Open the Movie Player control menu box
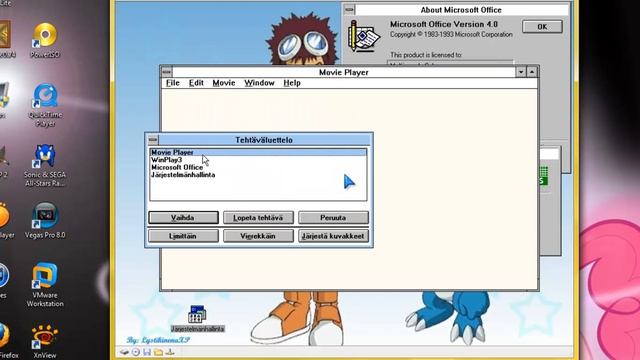 tap(167, 72)
